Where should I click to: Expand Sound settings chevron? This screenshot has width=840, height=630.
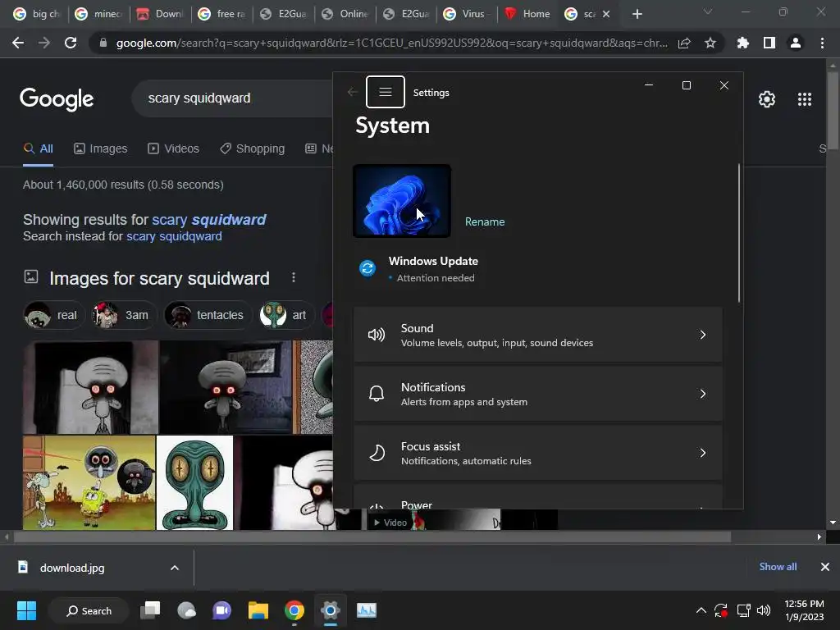703,335
